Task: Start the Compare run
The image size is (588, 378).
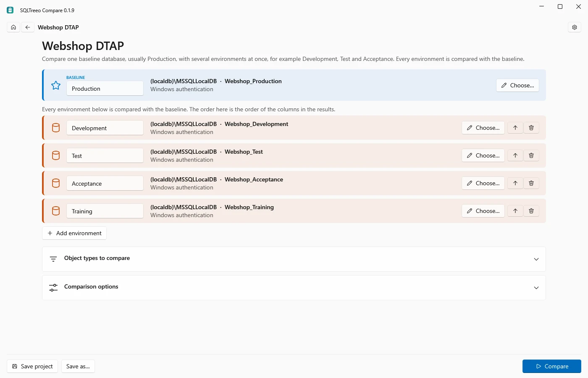Action: [552, 366]
